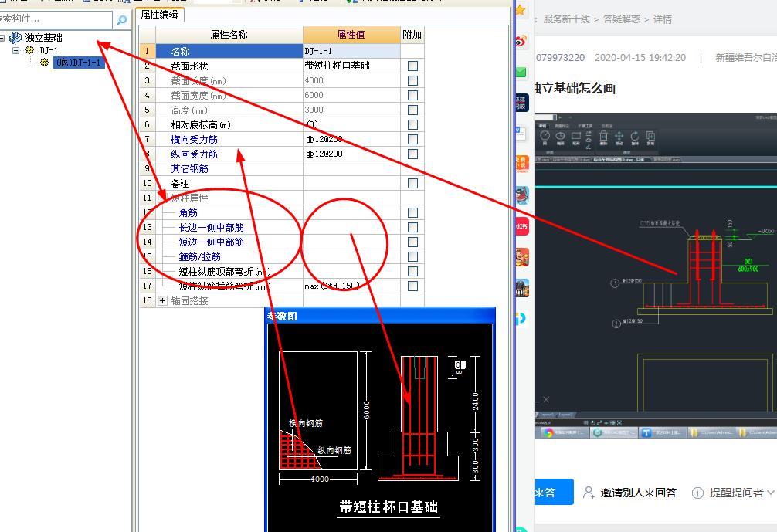Tick the 附加 checkbox for 箍筋/拉筋
Viewport: 777px width, 532px height.
coord(412,256)
